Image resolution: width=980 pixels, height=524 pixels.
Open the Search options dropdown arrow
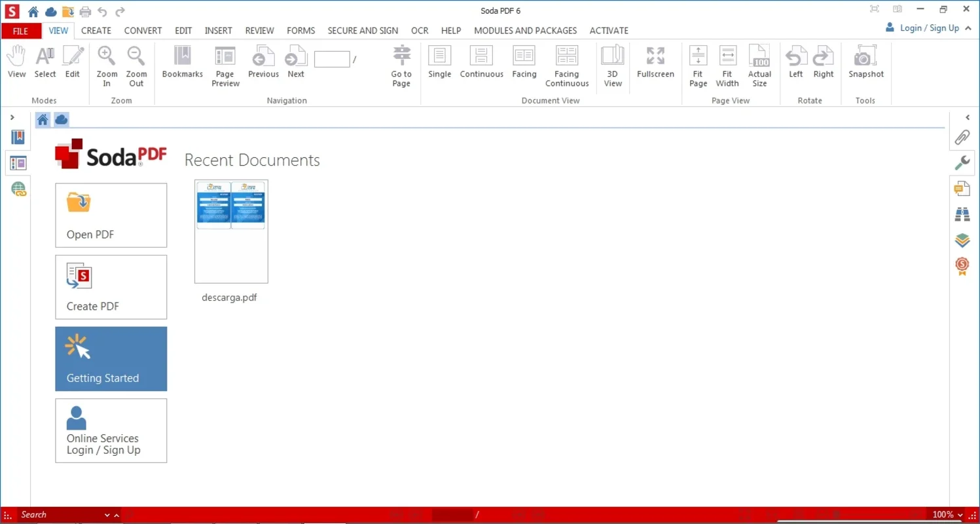coord(107,515)
